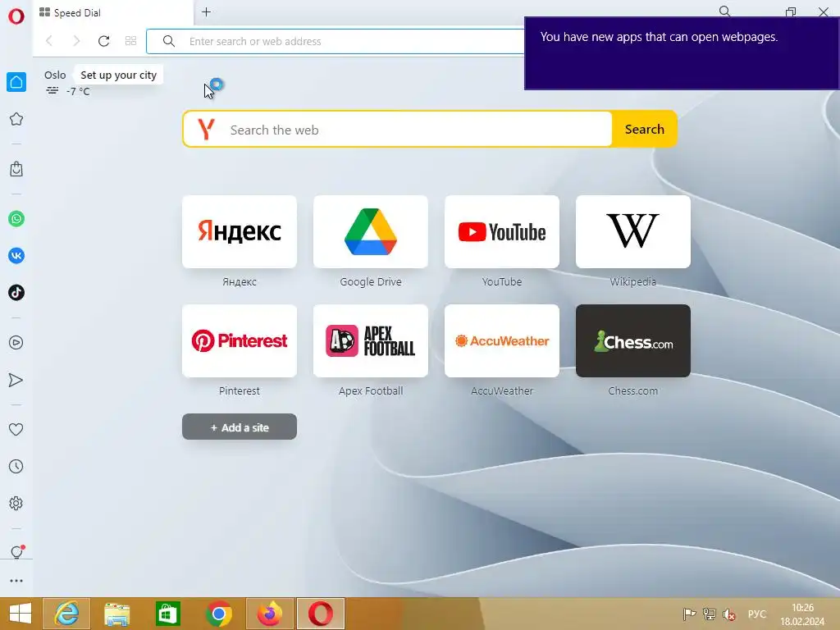
Task: Open History clock icon in sidebar
Action: pos(16,466)
